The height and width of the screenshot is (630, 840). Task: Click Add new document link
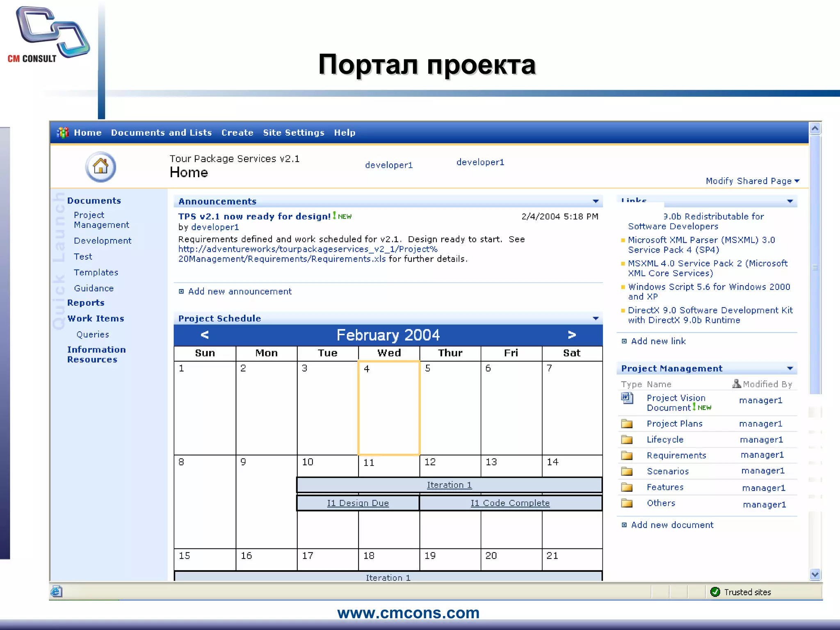[672, 525]
